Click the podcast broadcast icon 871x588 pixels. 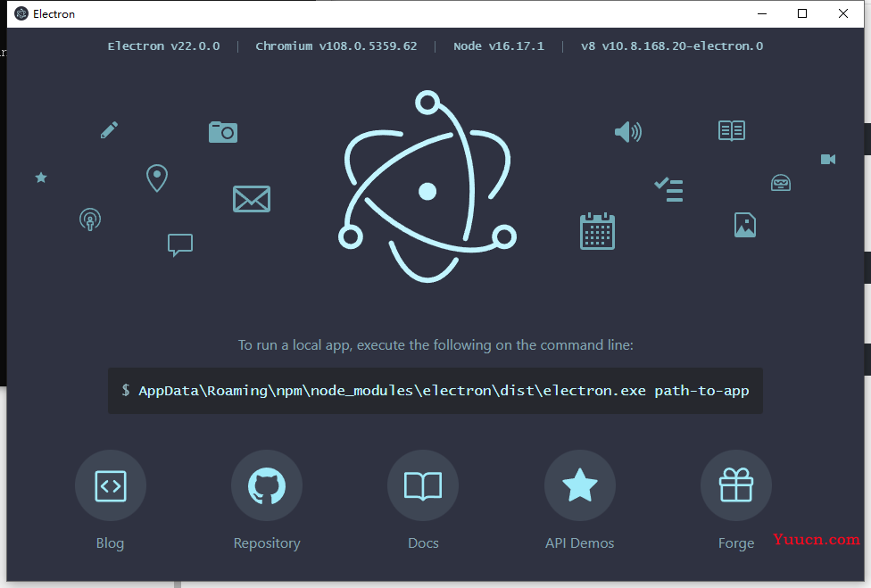90,219
